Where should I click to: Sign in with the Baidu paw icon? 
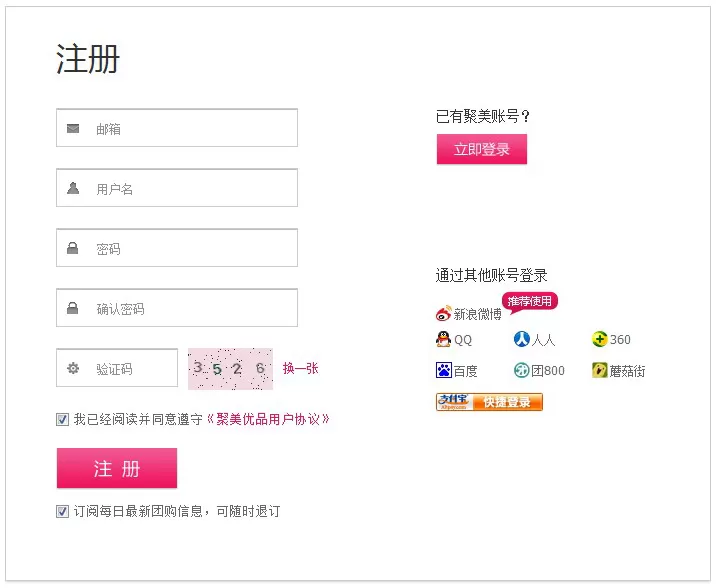click(x=443, y=370)
